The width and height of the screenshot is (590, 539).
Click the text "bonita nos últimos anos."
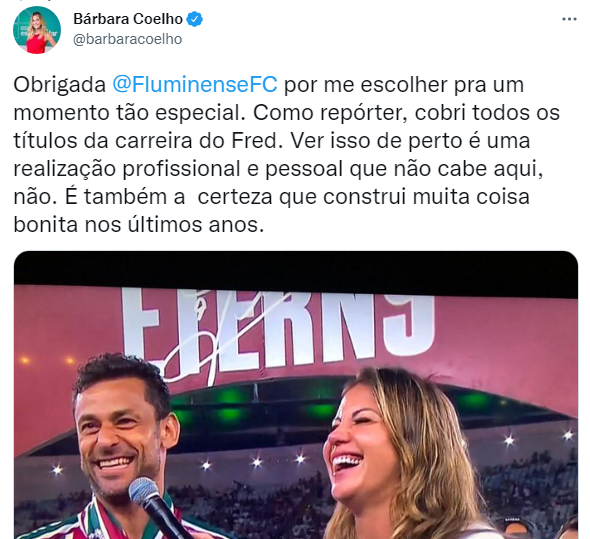(x=139, y=225)
